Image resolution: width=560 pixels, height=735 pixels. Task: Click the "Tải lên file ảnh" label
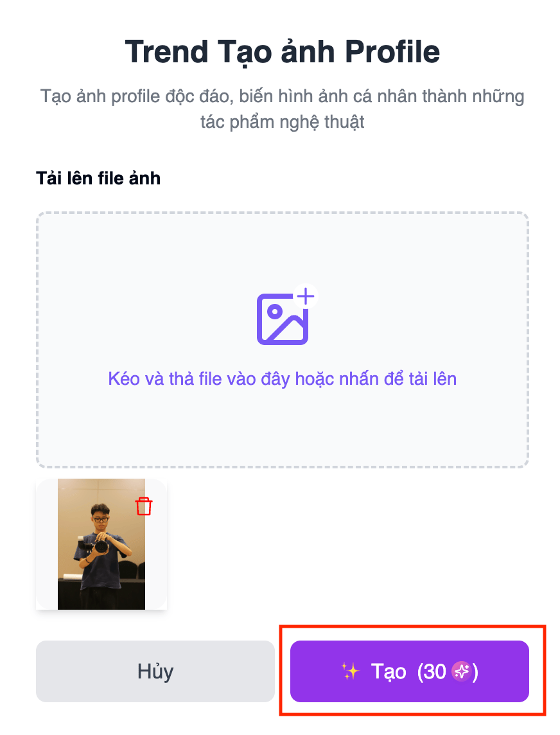pos(98,179)
